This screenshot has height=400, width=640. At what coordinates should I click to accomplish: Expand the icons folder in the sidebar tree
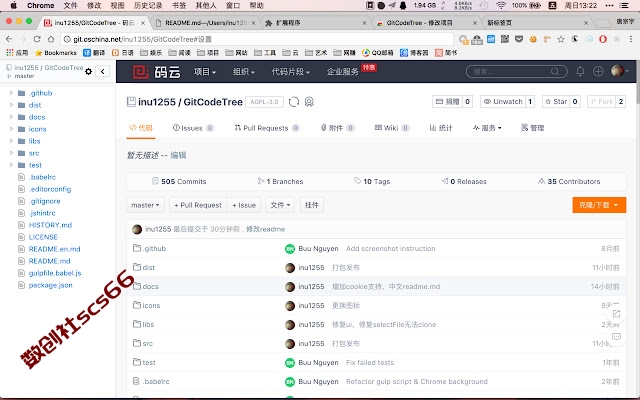11,129
